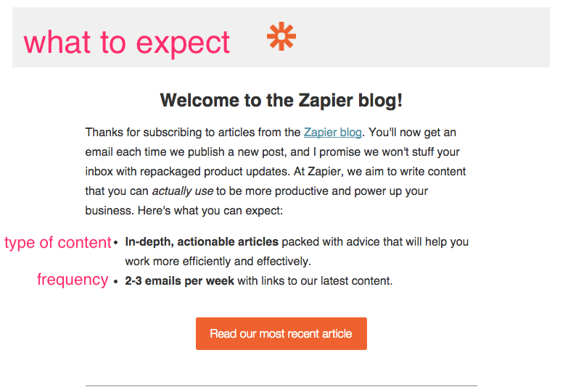Image resolution: width=568 pixels, height=392 pixels.
Task: Select the 'type of content' pink label
Action: point(57,243)
